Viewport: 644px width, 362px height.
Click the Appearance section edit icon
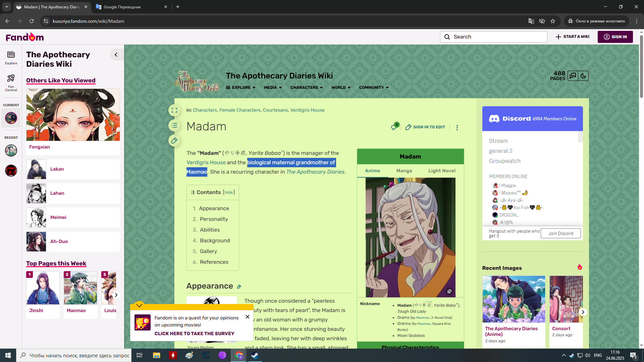[x=239, y=287]
